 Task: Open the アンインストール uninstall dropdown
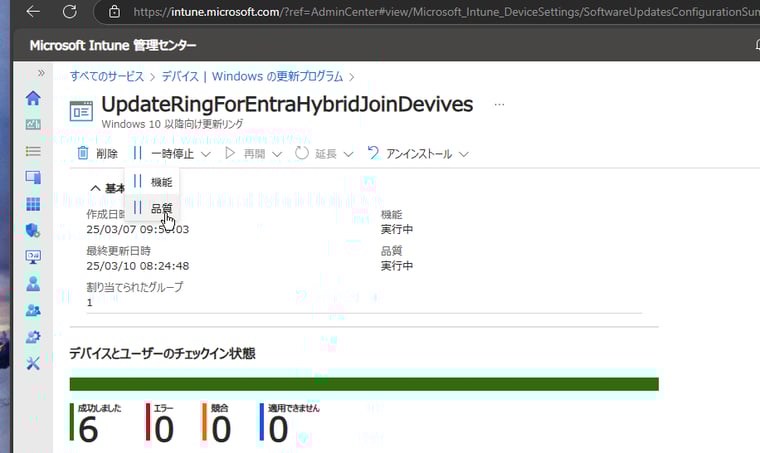418,154
